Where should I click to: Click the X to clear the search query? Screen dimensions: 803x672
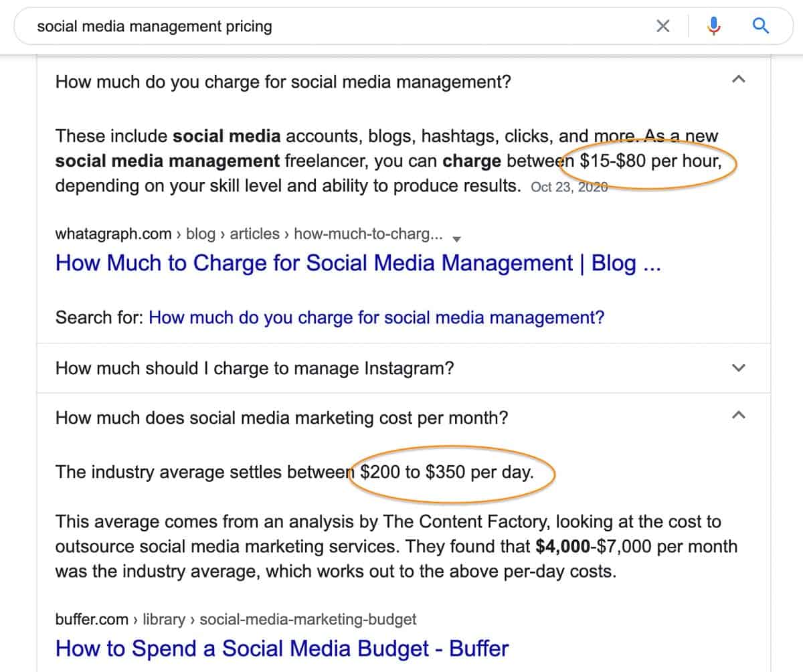[x=663, y=25]
